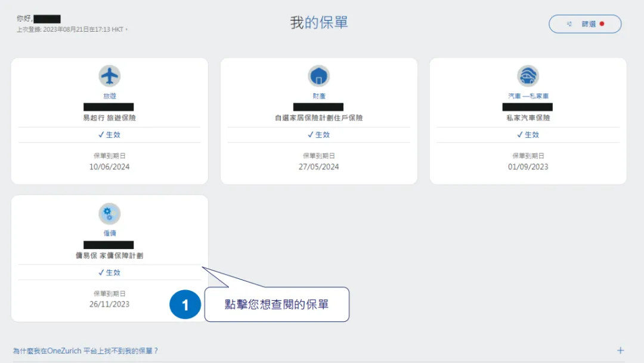Click the private car motor icon

[528, 76]
